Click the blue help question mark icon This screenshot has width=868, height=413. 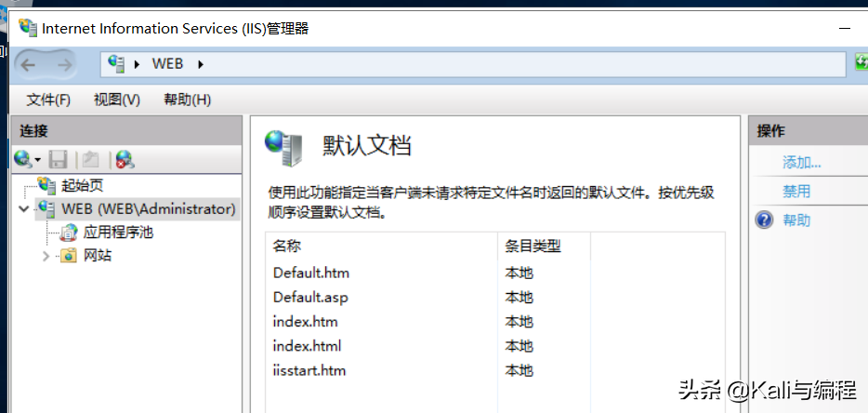[764, 220]
